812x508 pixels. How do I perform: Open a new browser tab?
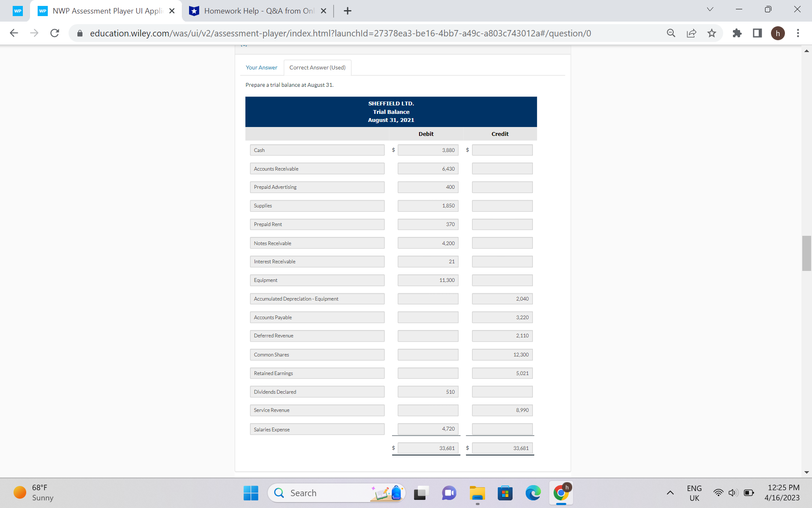tap(348, 11)
